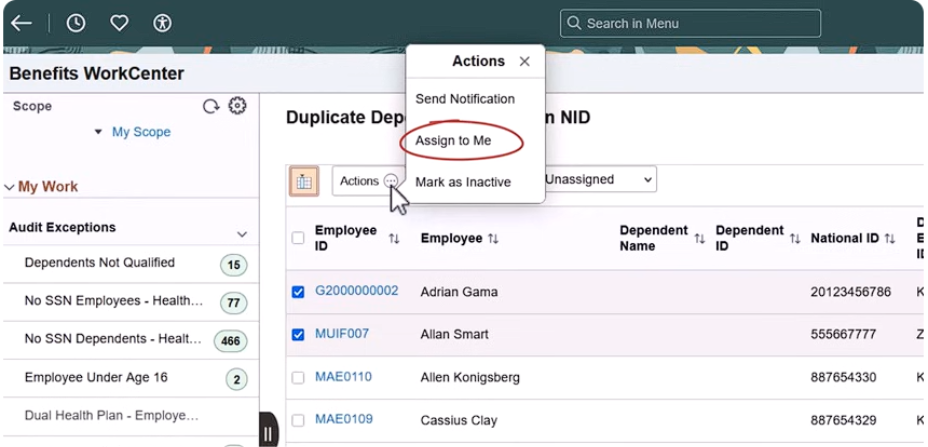Open My Scope link

click(x=141, y=132)
